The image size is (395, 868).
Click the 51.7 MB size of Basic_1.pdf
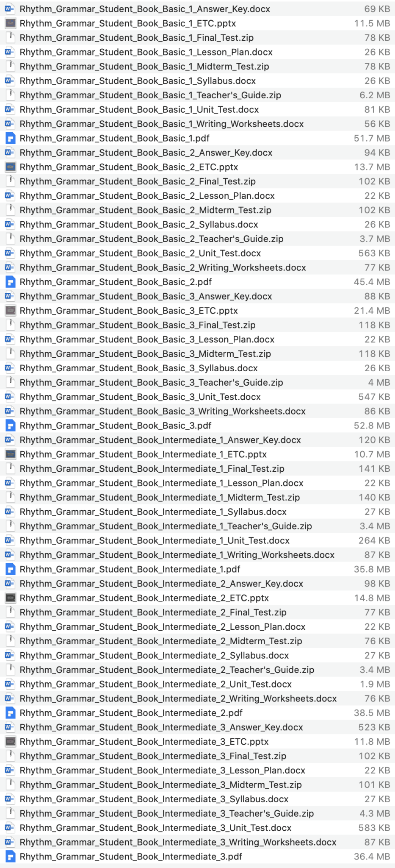pyautogui.click(x=372, y=138)
